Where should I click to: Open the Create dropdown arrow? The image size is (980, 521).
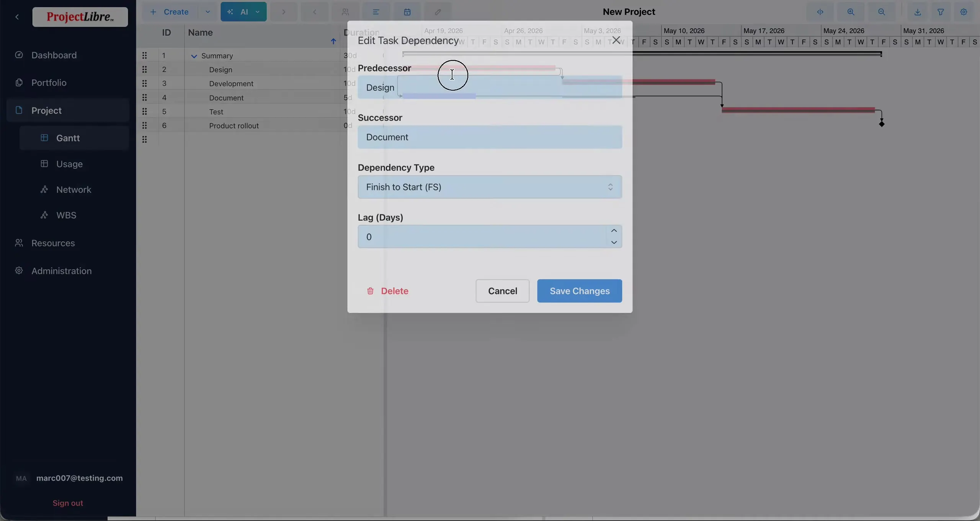(207, 12)
